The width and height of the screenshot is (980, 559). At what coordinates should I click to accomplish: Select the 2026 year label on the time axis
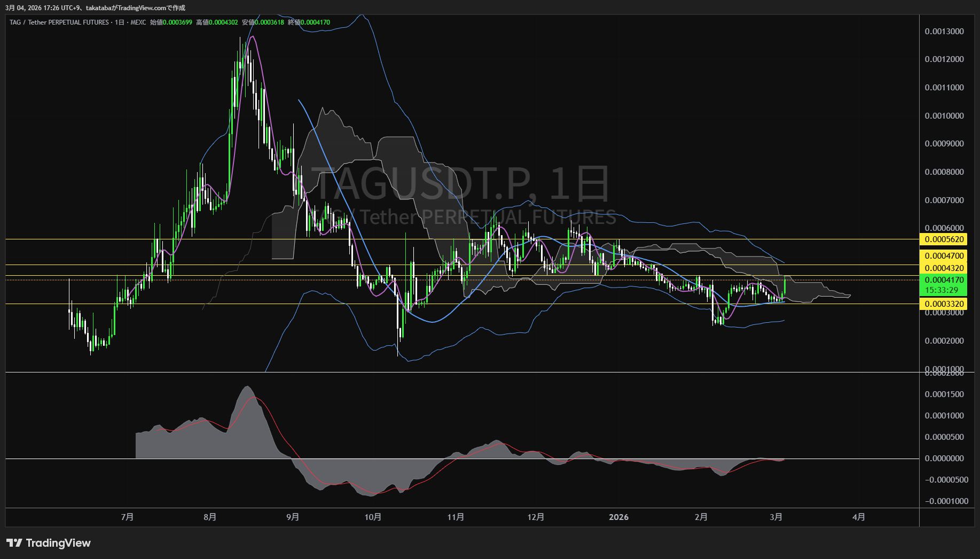[618, 517]
